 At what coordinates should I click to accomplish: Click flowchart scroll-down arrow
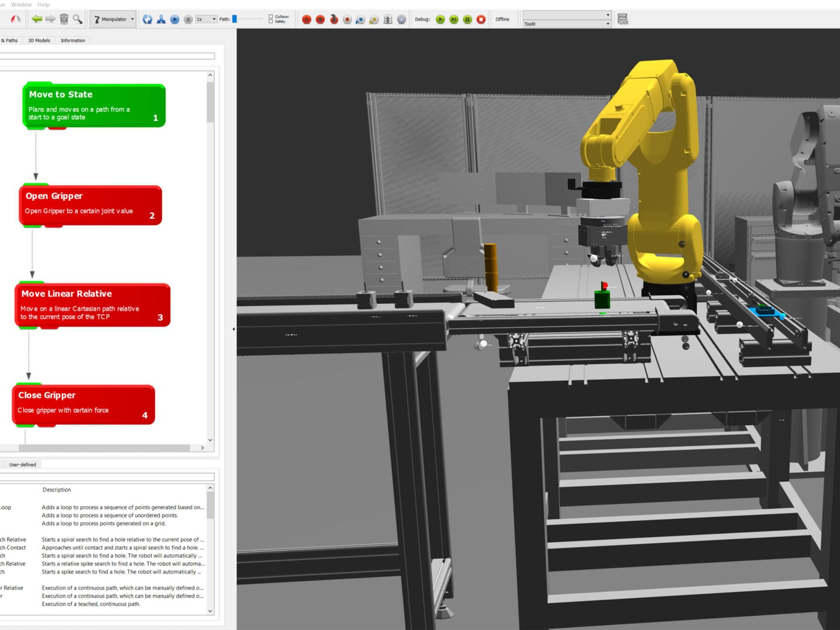[x=210, y=440]
